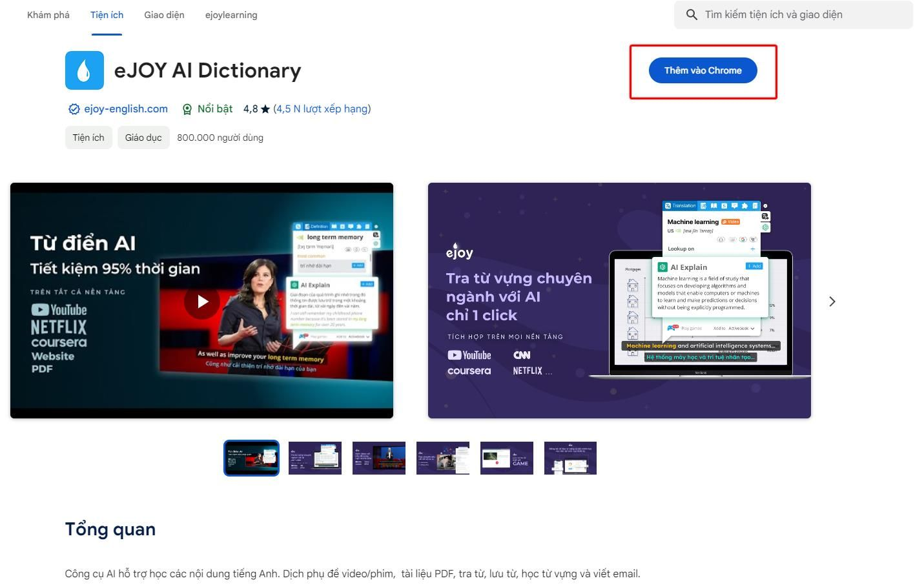Click the Công cụ AI description paragraph
The image size is (924, 585).
(x=353, y=573)
